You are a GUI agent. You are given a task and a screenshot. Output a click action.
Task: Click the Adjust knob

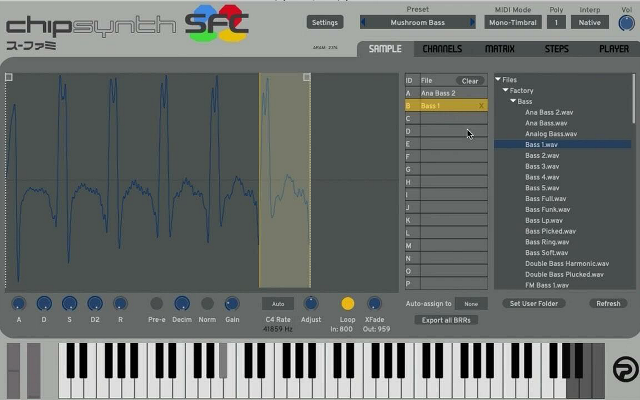pos(311,304)
